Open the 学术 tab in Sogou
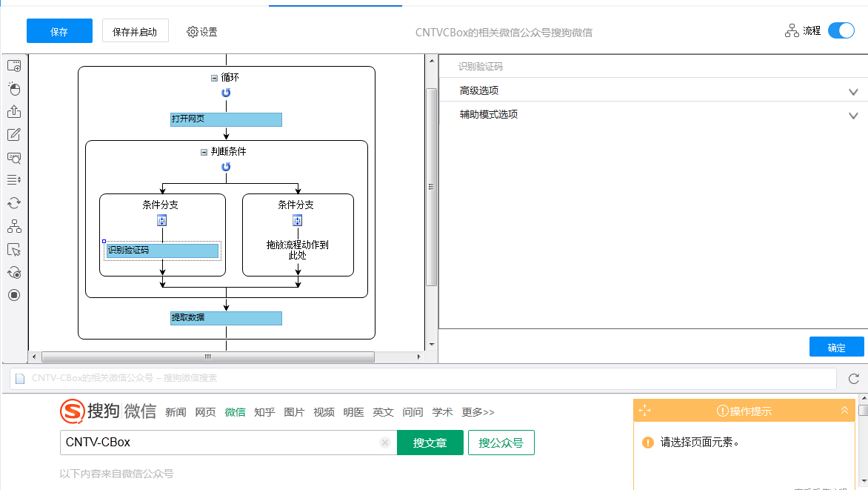Screen dimensions: 868x490 pyautogui.click(x=442, y=412)
